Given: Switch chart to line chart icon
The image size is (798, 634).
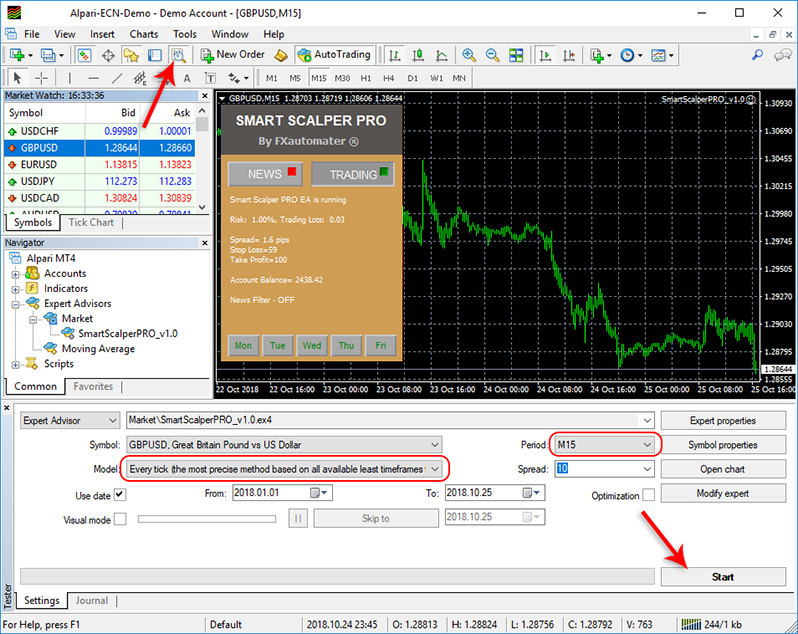Looking at the screenshot, I should (441, 55).
